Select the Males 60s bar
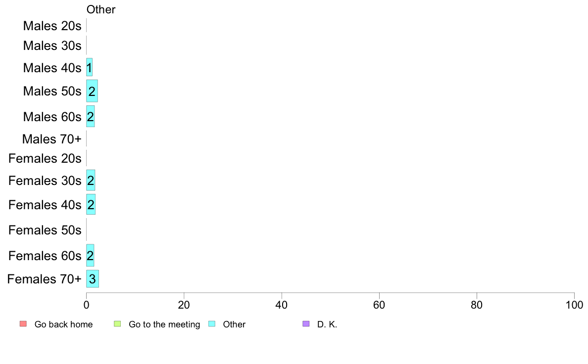The height and width of the screenshot is (364, 588). click(91, 116)
